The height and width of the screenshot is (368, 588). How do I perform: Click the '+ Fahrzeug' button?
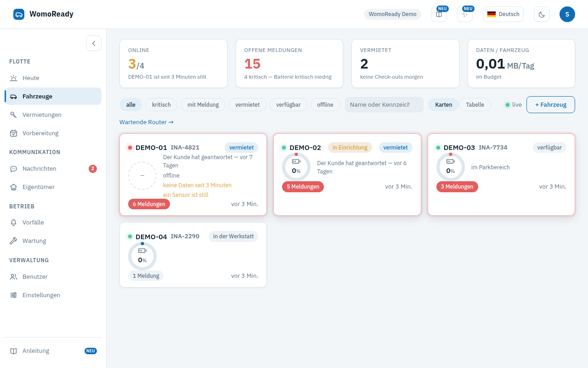[x=551, y=105]
